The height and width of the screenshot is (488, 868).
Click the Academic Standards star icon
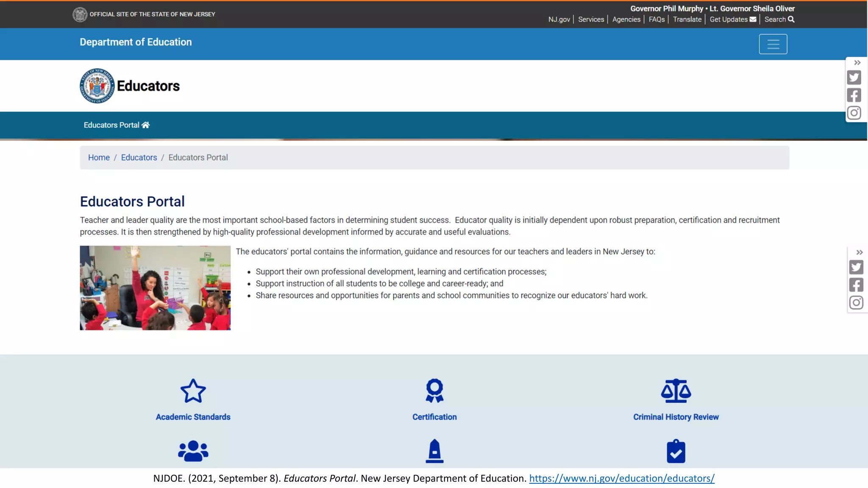tap(193, 391)
